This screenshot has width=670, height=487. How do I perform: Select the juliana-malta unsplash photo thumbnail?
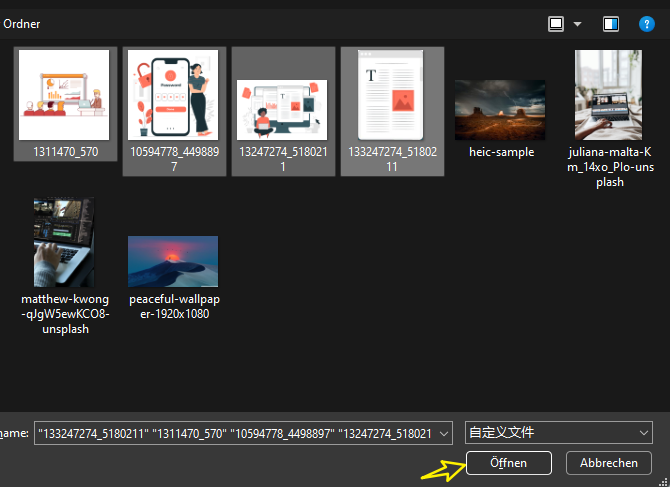coord(608,97)
